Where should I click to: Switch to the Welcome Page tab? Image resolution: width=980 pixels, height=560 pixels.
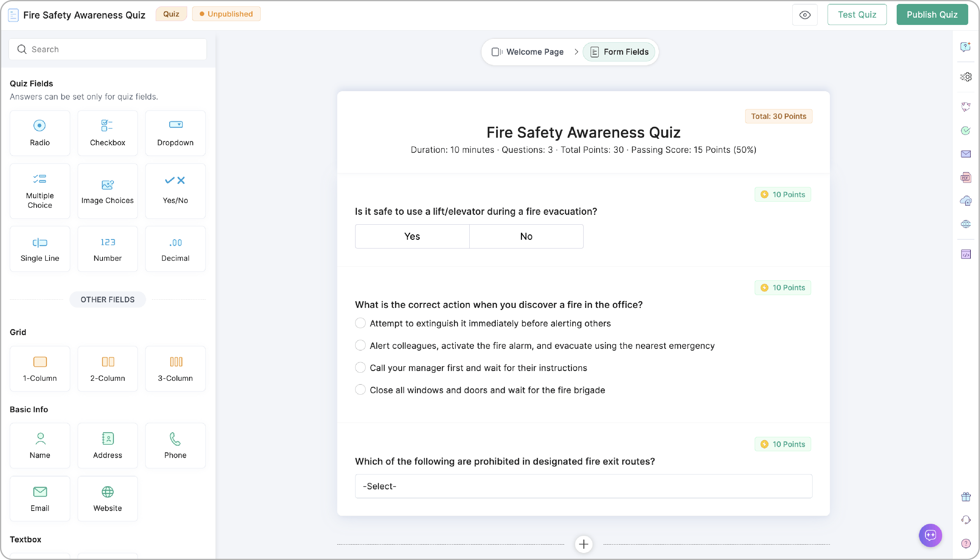(528, 52)
